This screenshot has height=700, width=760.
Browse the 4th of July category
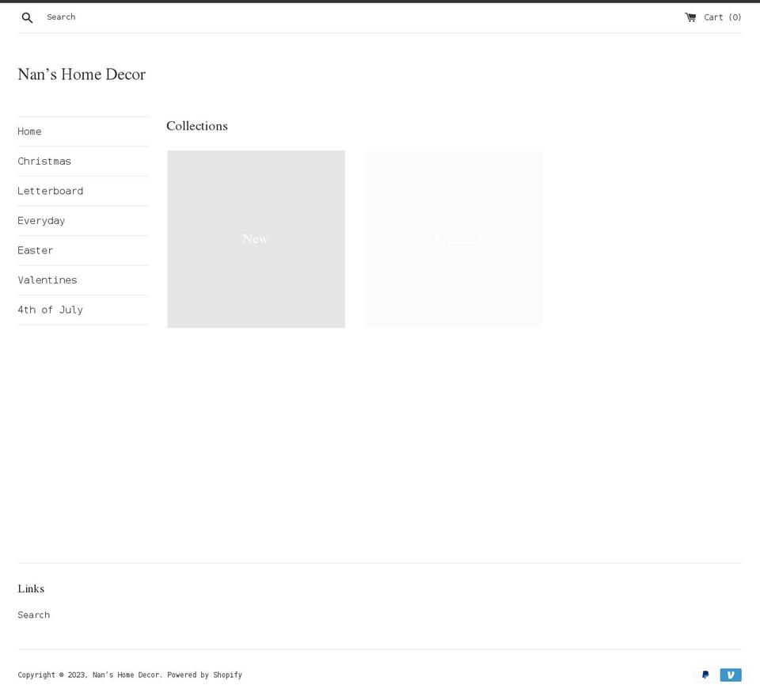50,310
